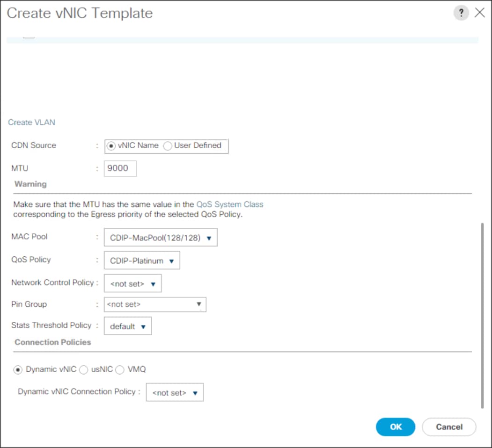Select the usNIC connection policy option
492x448 pixels.
click(x=83, y=369)
